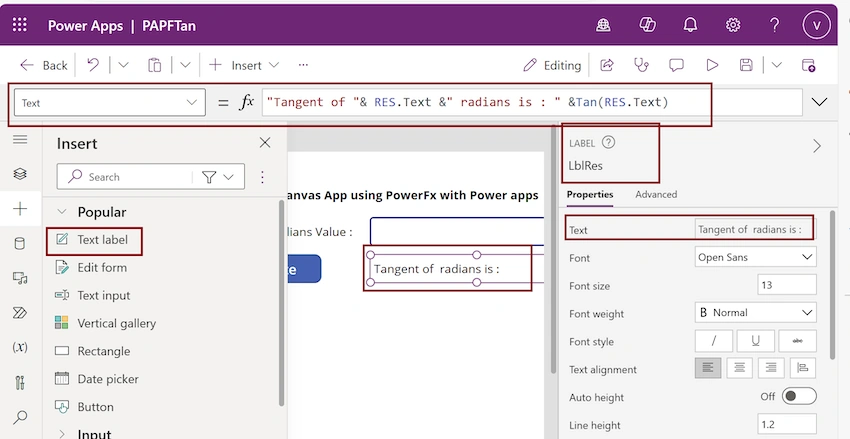Image resolution: width=850 pixels, height=439 pixels.
Task: Click the Insert pane search field
Action: click(125, 177)
